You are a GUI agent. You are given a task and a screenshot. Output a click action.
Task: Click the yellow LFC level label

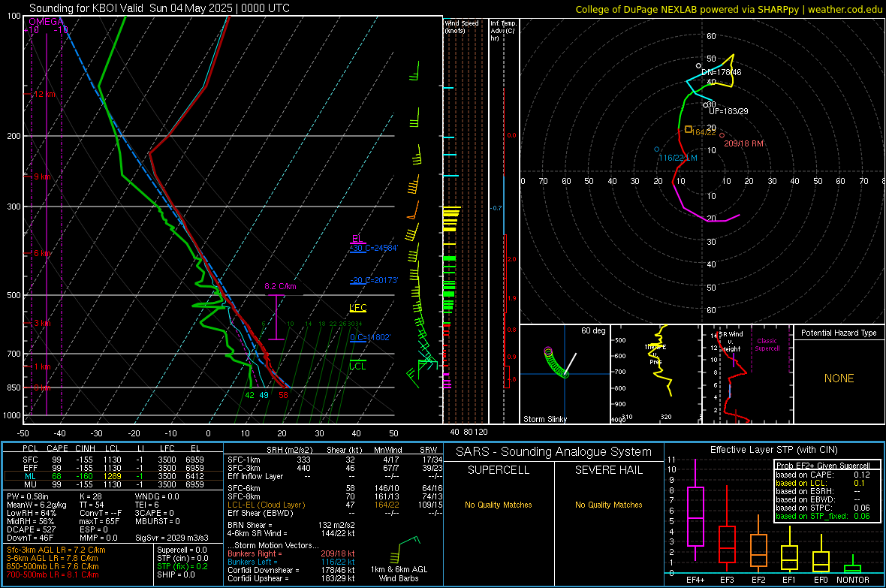[357, 308]
